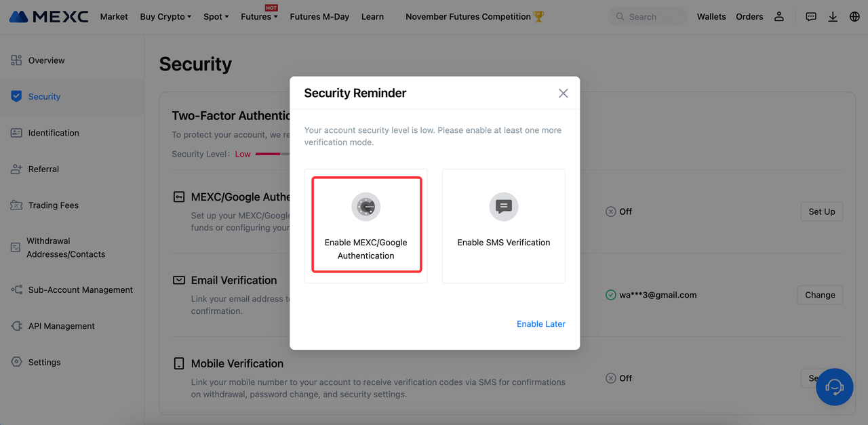Go to API Management in sidebar
The width and height of the screenshot is (868, 425).
[x=61, y=326]
